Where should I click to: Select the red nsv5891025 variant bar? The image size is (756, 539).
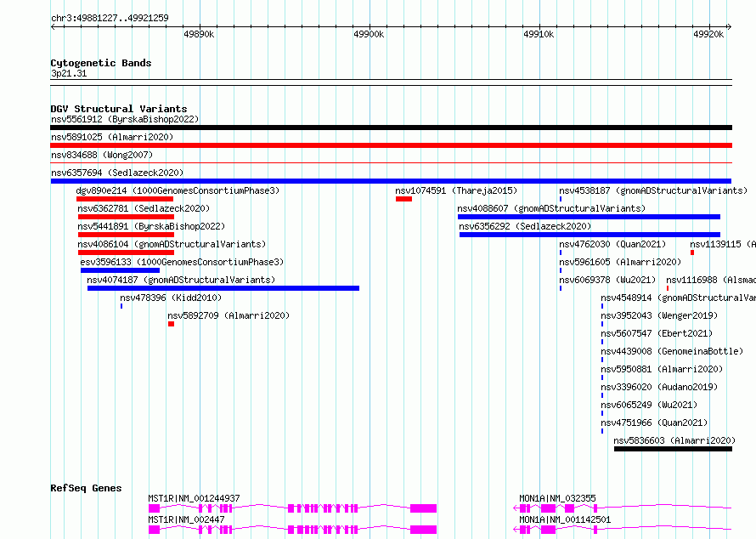point(391,145)
